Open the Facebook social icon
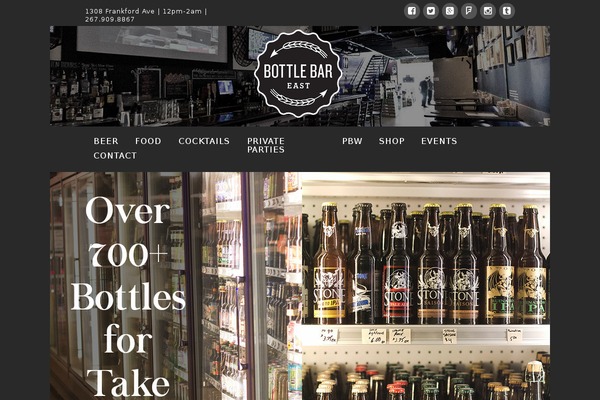600x400 pixels. click(412, 11)
